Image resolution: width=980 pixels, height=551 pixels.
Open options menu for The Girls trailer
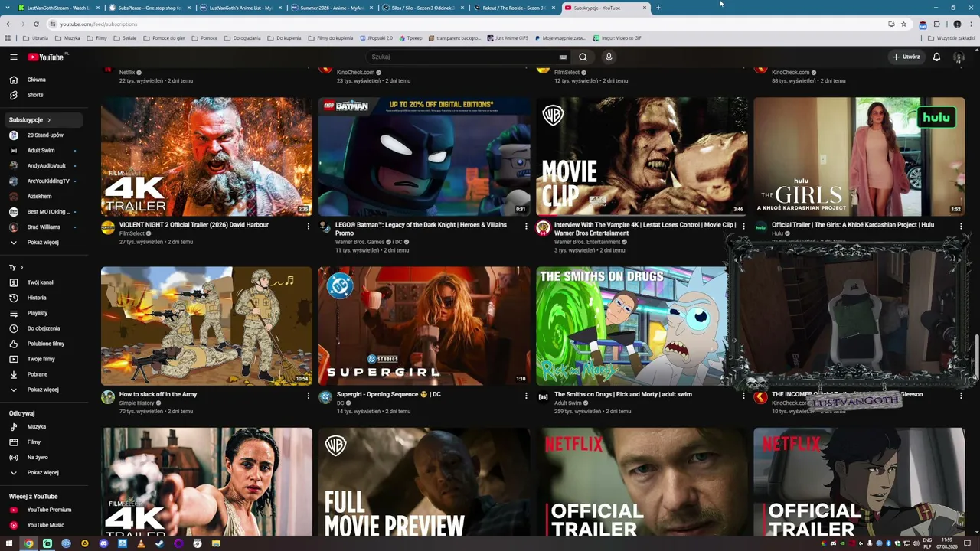(961, 226)
